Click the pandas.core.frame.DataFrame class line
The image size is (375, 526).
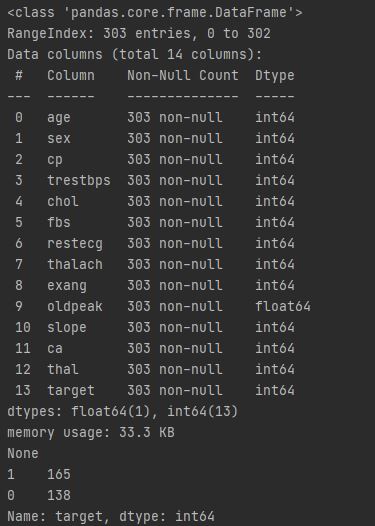click(155, 13)
